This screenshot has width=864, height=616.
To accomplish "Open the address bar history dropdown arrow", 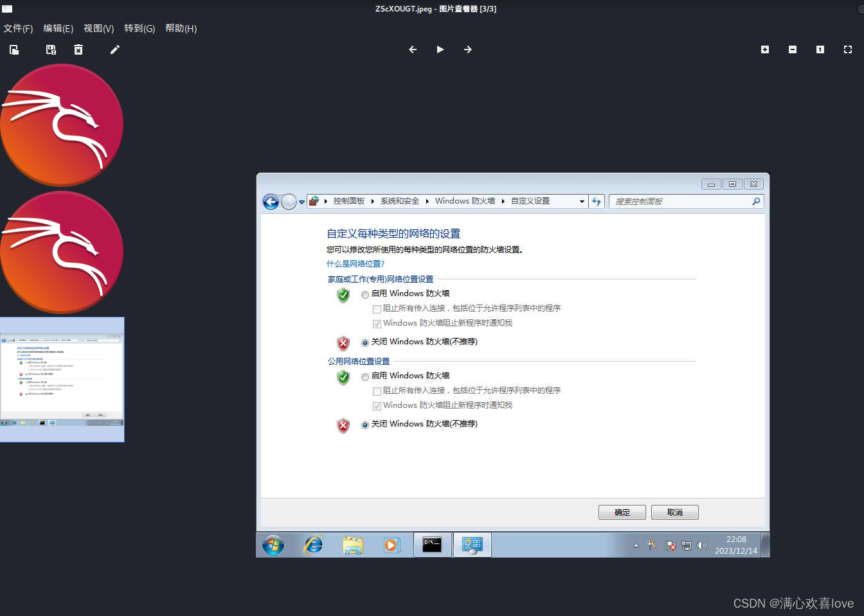I will [x=582, y=202].
